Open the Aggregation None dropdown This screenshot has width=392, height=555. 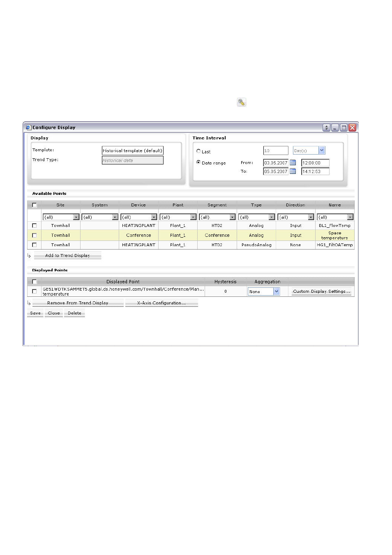pyautogui.click(x=264, y=291)
